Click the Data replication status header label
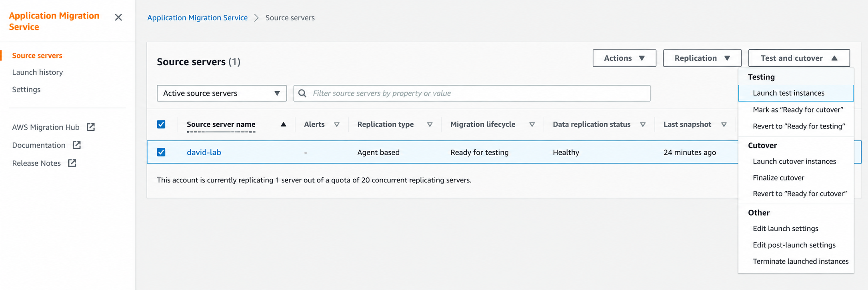Screen dimensions: 868x290 pos(592,124)
